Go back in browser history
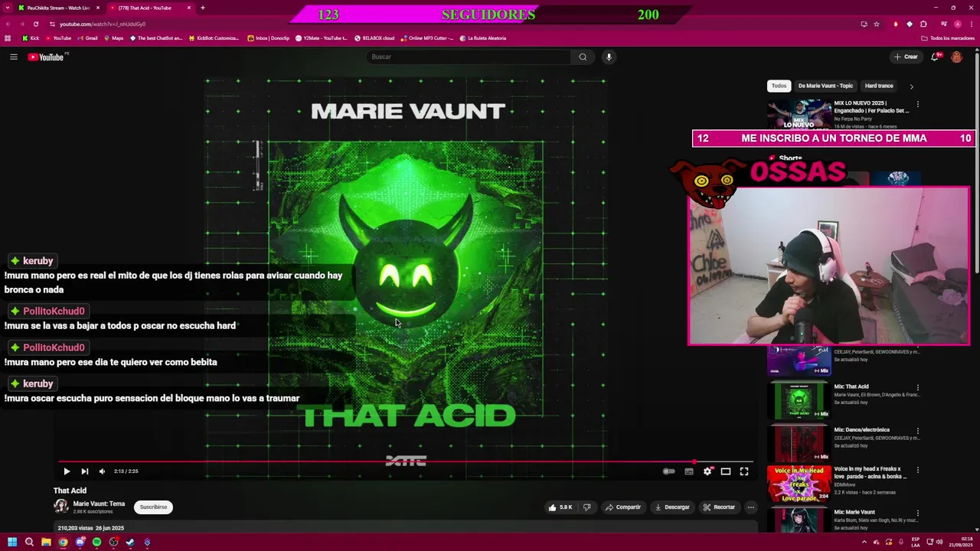The image size is (980, 551). [8, 24]
